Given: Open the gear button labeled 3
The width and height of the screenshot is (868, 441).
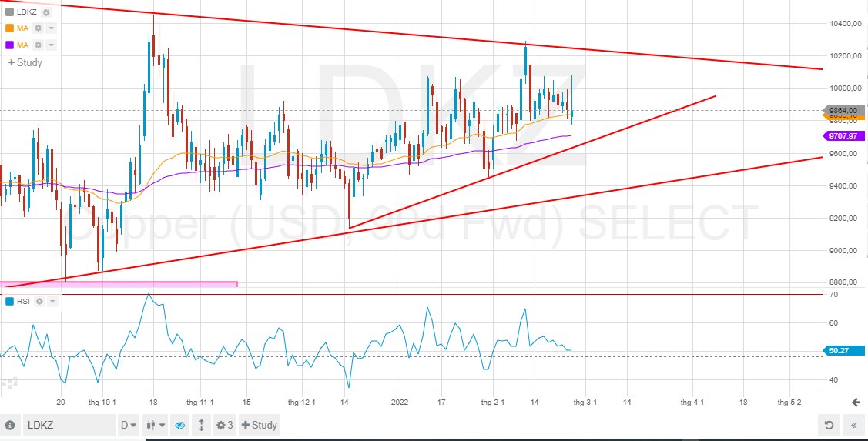Looking at the screenshot, I should [224, 426].
